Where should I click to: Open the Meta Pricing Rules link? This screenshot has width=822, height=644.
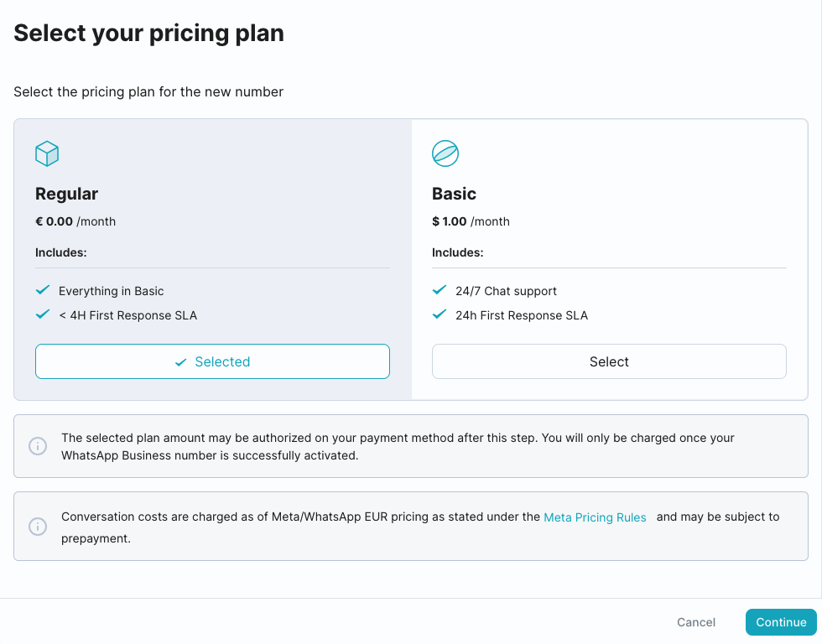click(x=595, y=517)
